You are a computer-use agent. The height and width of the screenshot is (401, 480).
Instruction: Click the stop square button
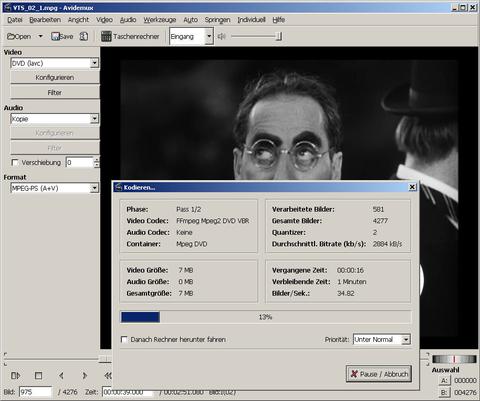(x=38, y=376)
